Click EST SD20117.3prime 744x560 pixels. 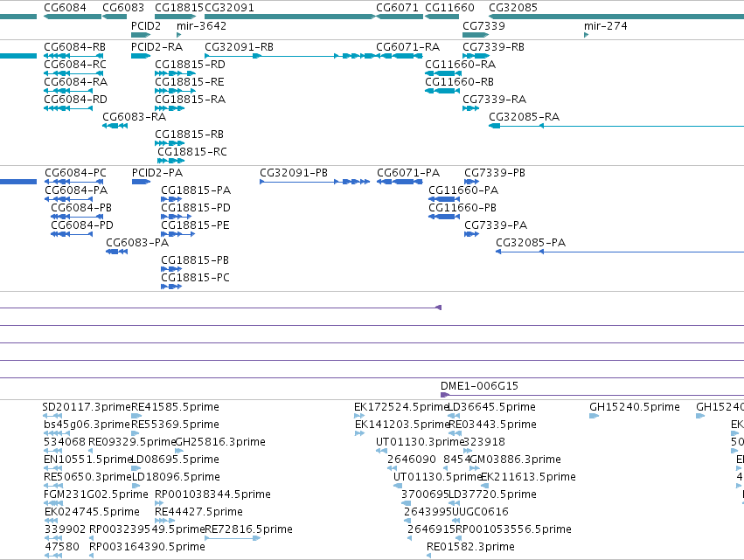coord(87,407)
